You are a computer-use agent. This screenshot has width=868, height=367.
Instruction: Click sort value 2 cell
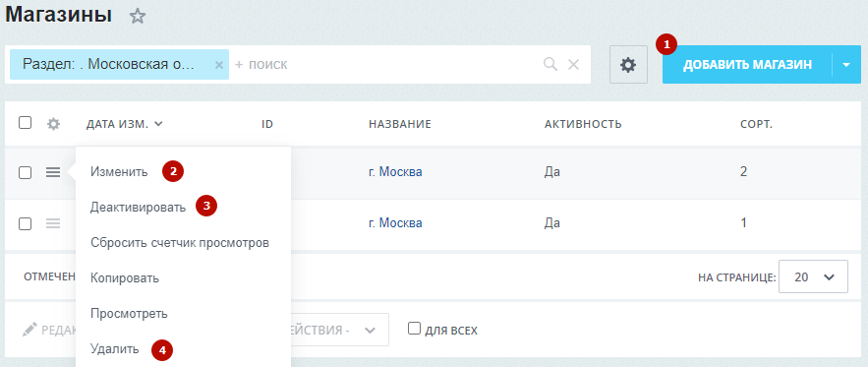pos(743,172)
